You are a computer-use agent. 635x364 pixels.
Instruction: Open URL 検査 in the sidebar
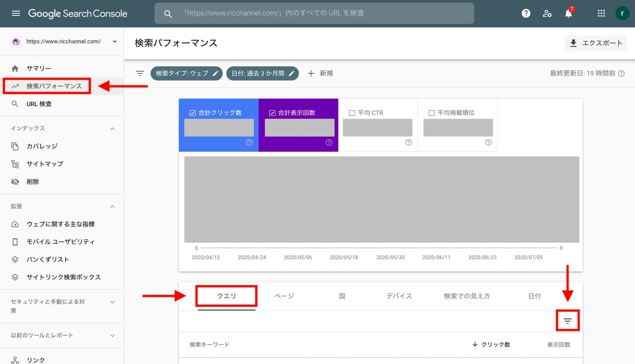[62, 104]
